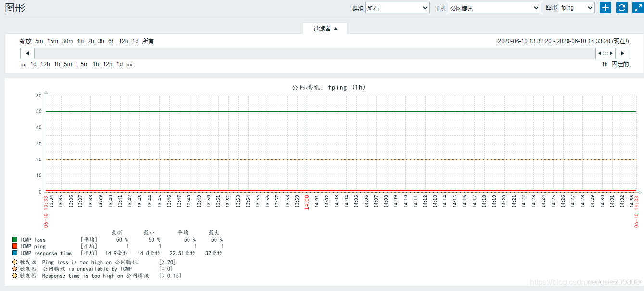The width and height of the screenshot is (644, 291).
Task: Jump fully back with « arrows
Action: [x=23, y=64]
